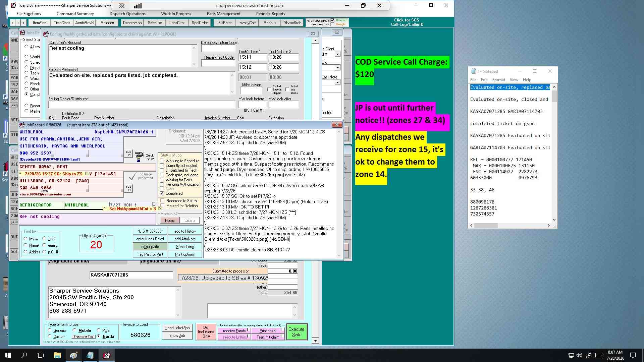Screen dimensions: 644x362
Task: Dismiss the Set NxtAppmntJbCnt note X
Action: tap(160, 208)
